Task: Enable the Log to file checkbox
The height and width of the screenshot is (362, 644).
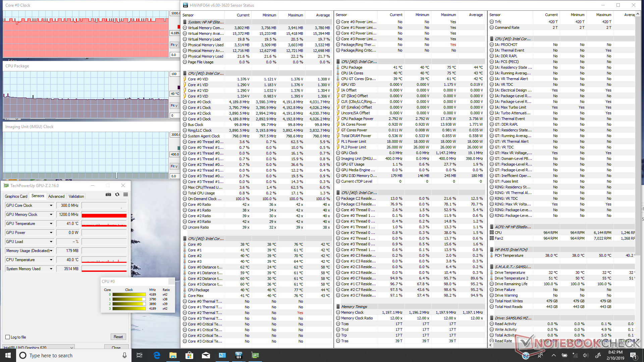Action: (8, 337)
